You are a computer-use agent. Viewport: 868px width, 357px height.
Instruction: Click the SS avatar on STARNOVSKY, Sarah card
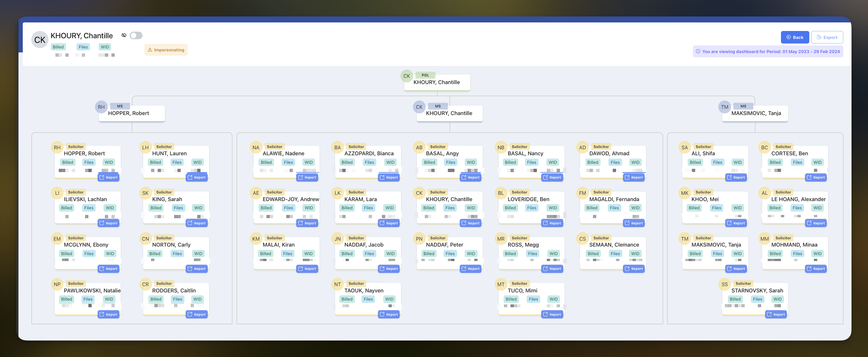(x=725, y=284)
